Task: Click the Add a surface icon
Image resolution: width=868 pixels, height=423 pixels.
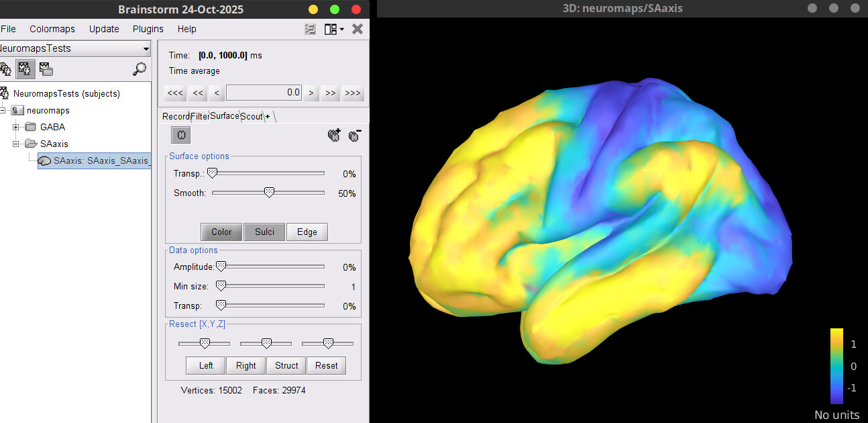Action: click(334, 135)
